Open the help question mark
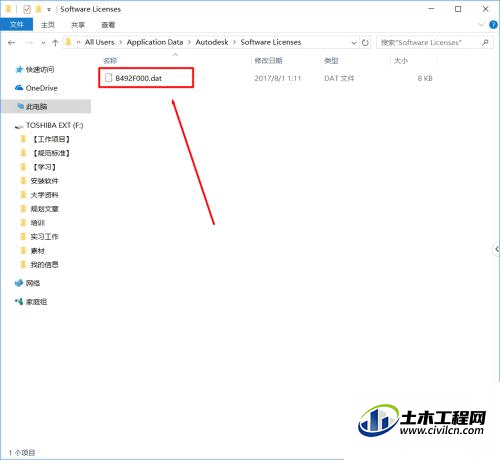Image resolution: width=500 pixels, height=460 pixels. coord(493,25)
